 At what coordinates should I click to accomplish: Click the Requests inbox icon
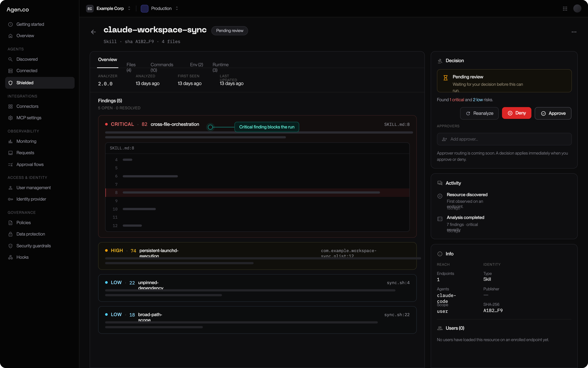tap(10, 153)
